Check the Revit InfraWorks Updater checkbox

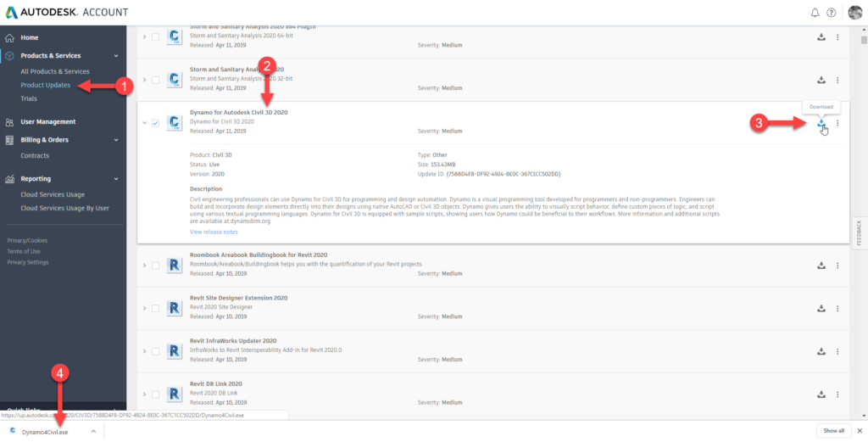pos(156,351)
